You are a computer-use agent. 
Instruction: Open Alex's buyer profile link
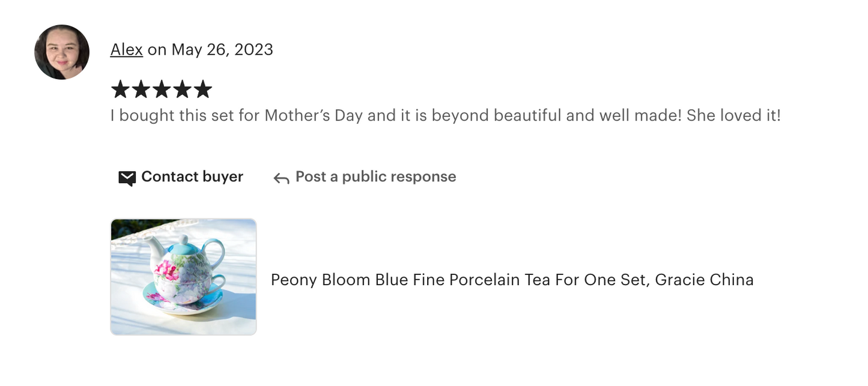tap(126, 49)
